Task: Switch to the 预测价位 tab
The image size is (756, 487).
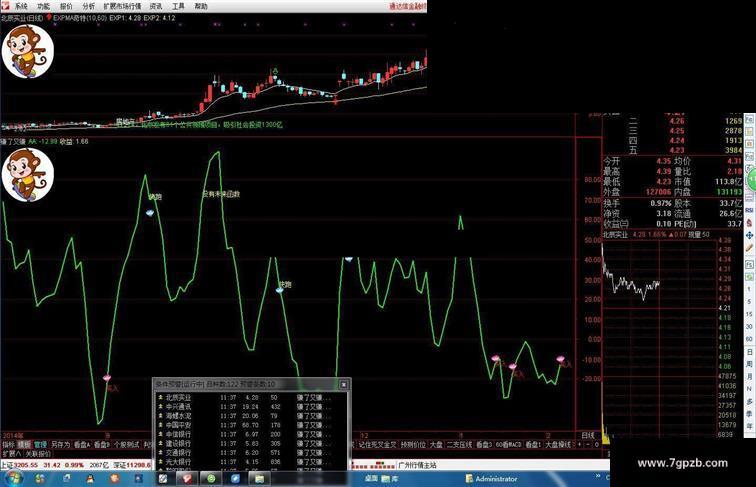Action: 413,445
